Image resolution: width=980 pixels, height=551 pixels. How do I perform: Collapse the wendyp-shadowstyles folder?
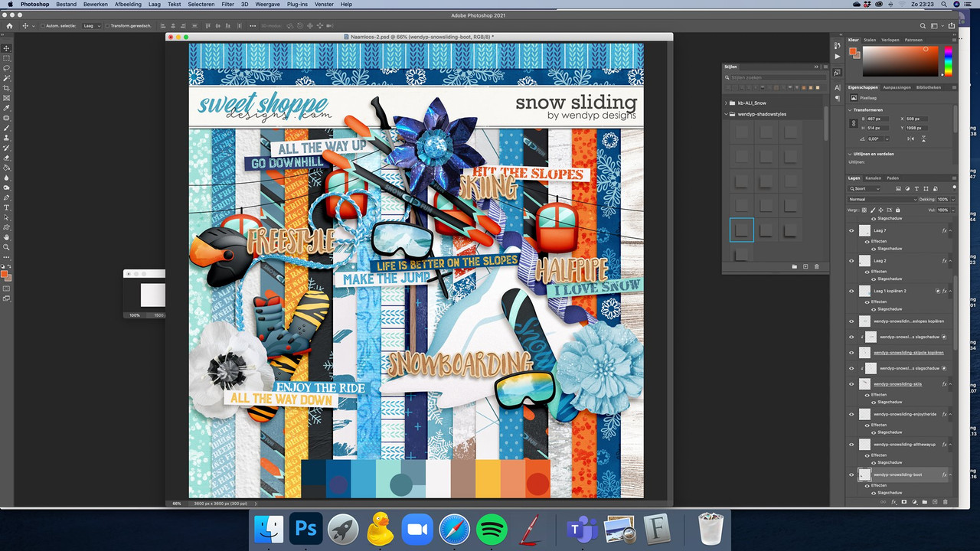click(726, 114)
